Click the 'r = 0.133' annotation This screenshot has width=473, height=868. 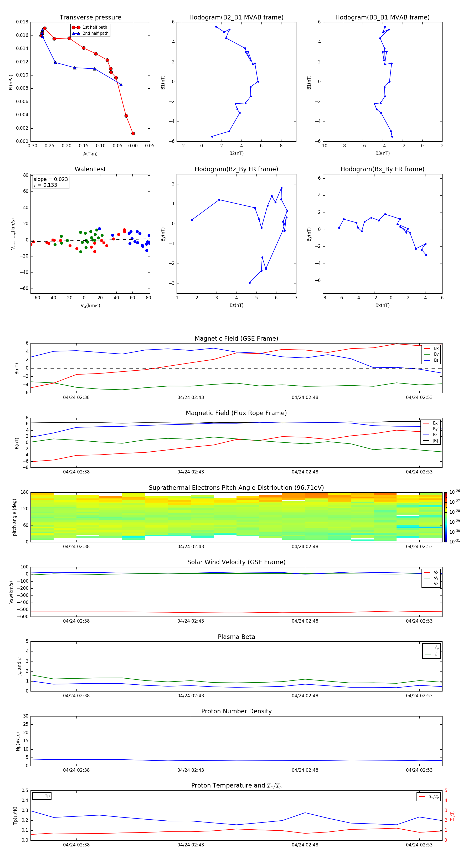pos(45,185)
